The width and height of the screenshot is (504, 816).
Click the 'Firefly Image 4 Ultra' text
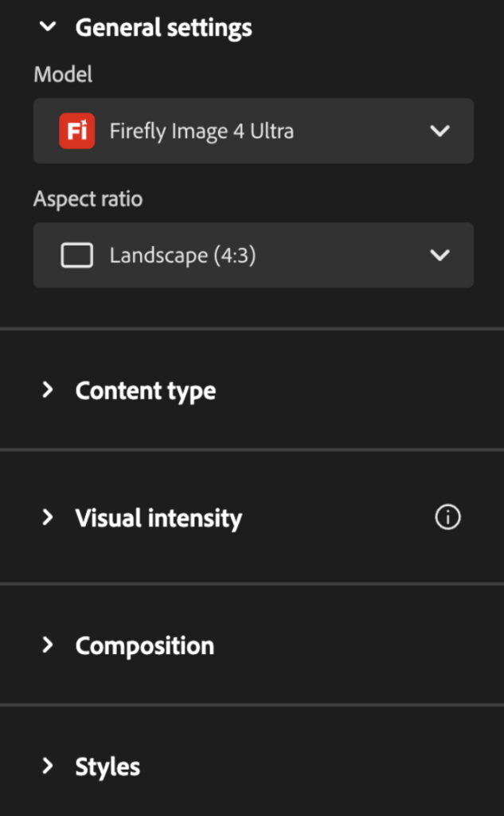tap(201, 131)
